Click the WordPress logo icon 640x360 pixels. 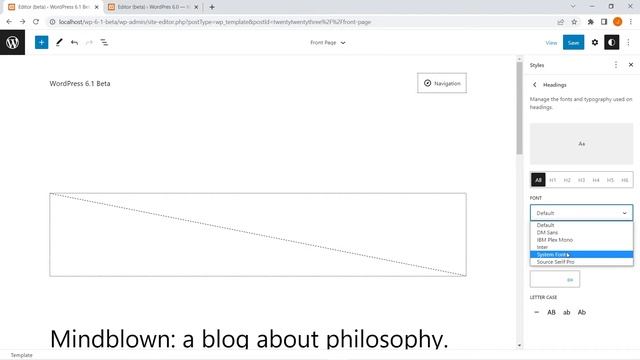click(12, 42)
